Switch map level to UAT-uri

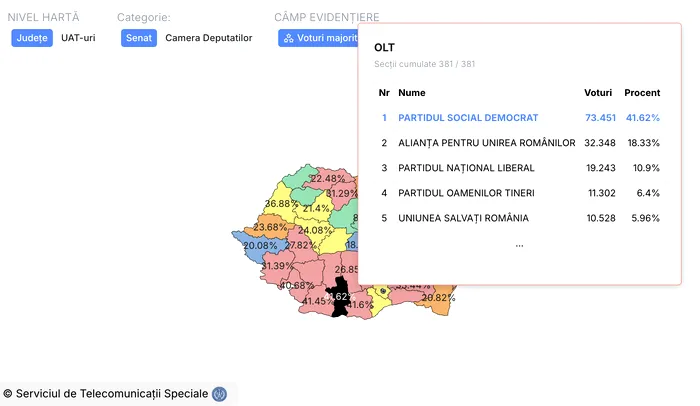[78, 38]
